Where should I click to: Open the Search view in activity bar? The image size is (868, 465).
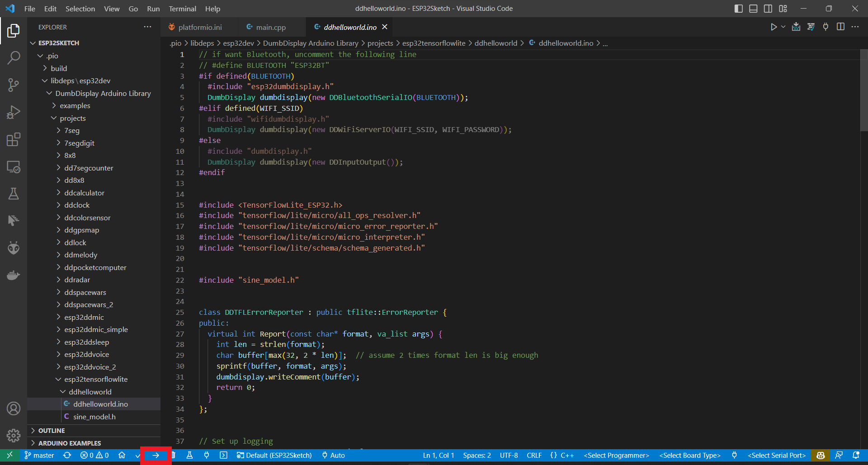tap(14, 58)
